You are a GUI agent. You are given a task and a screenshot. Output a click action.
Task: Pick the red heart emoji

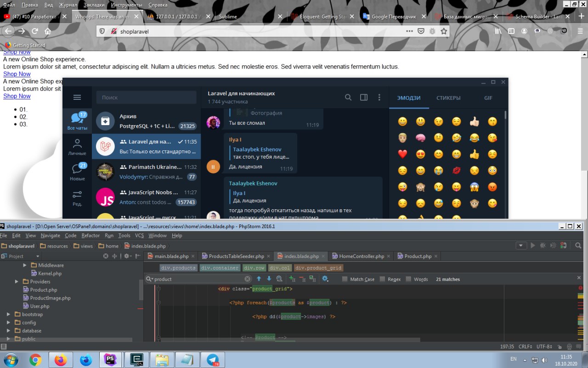402,154
